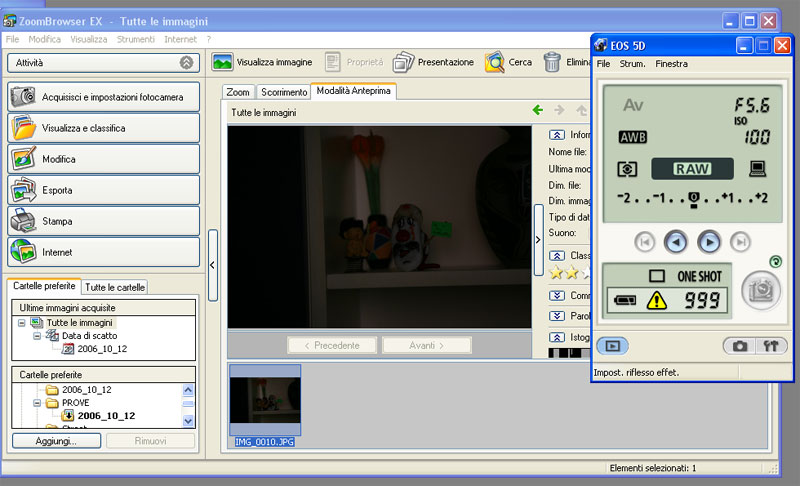Click the Proprietà toolbar icon
This screenshot has height=486, width=800.
point(333,62)
